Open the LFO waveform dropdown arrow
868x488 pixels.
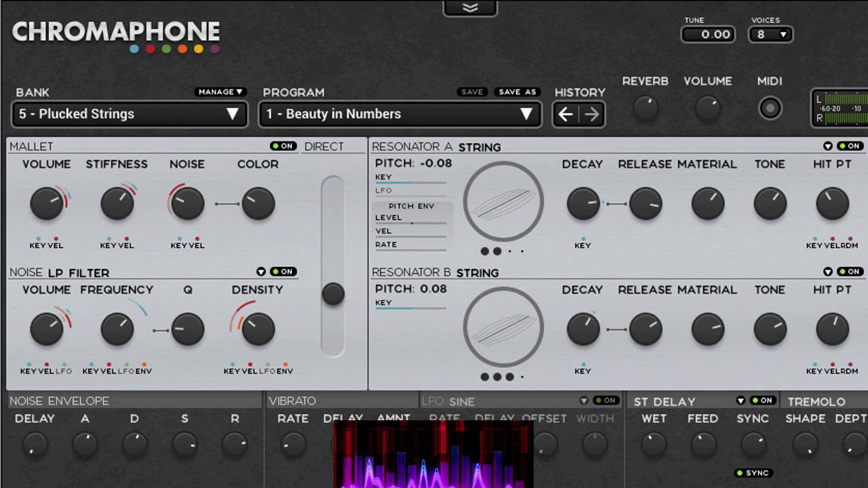[x=584, y=401]
